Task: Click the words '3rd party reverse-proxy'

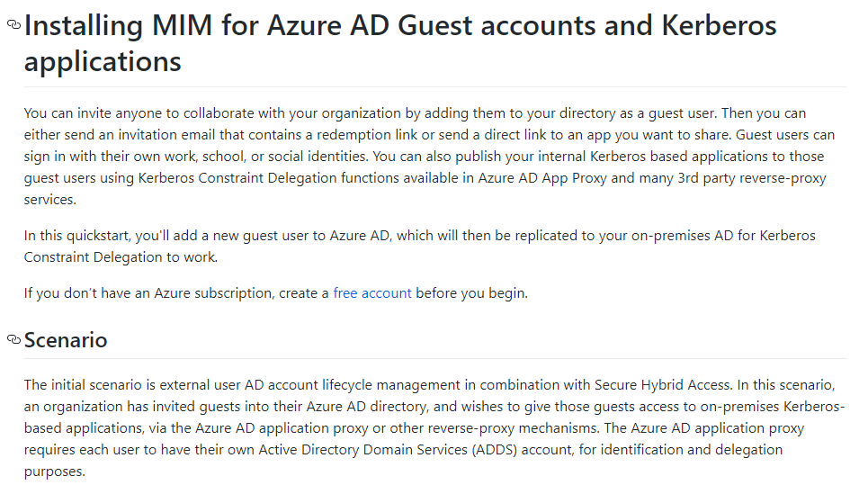Action: pos(752,178)
